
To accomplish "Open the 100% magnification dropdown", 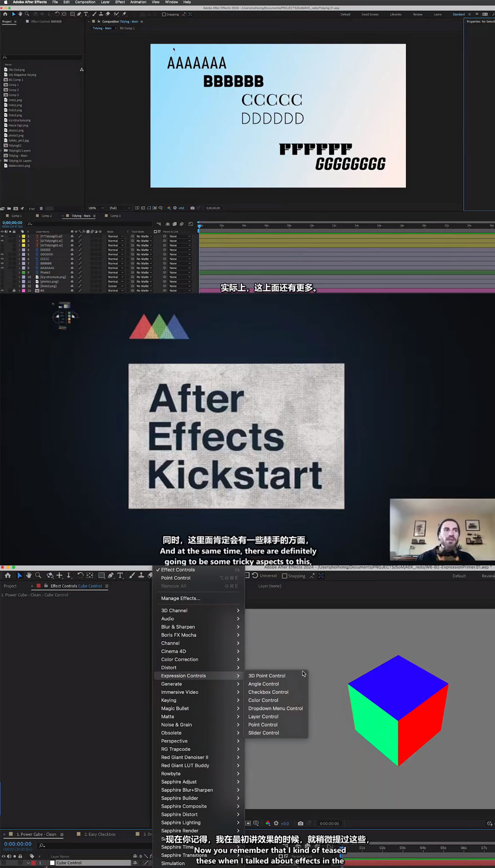I will pyautogui.click(x=96, y=208).
